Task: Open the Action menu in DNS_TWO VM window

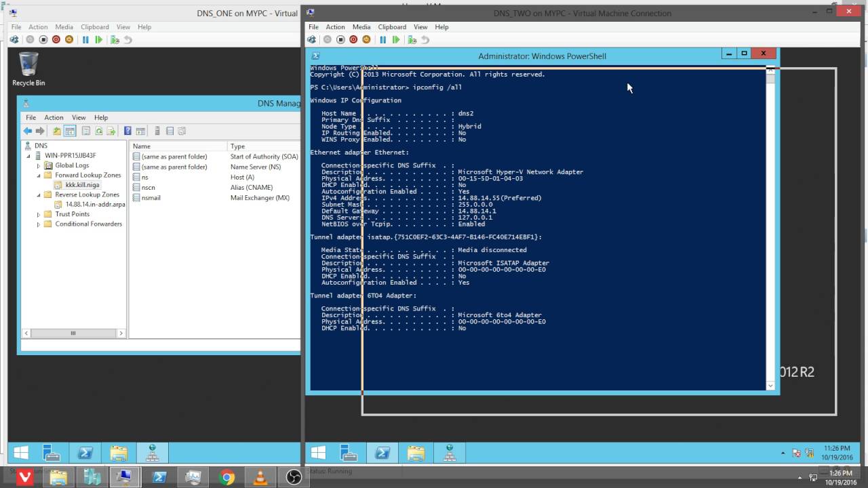Action: point(335,27)
